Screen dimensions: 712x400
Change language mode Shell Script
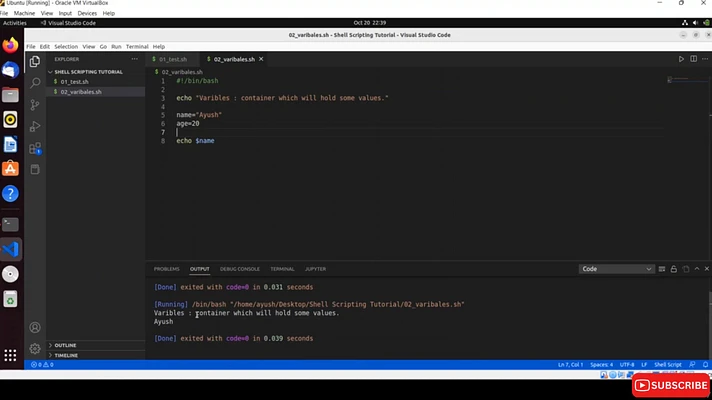click(x=668, y=365)
